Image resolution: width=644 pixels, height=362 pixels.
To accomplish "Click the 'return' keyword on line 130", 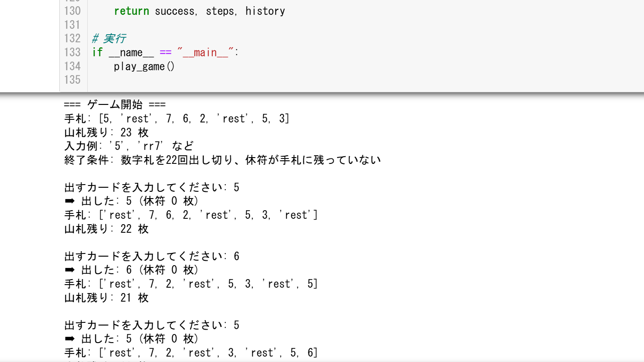I will coord(131,11).
